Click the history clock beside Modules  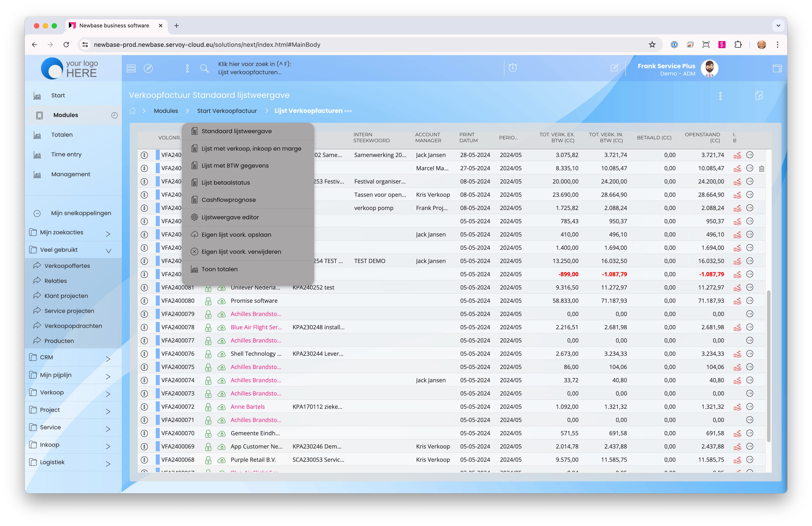click(114, 115)
